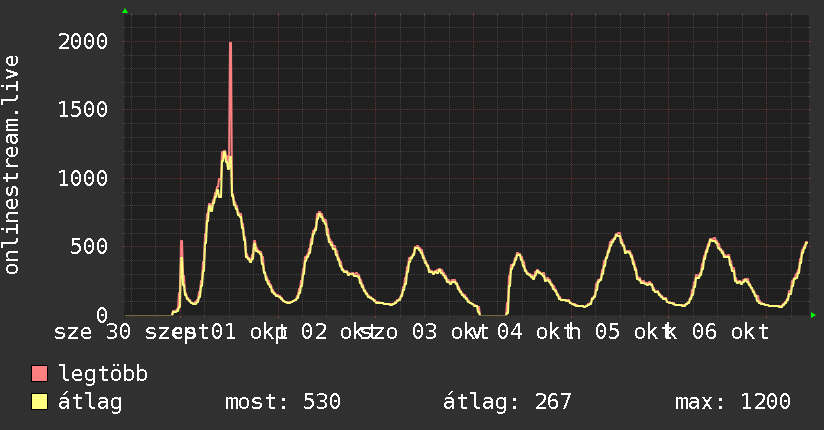Click the onlinestream.live vertical axis title
This screenshot has height=430, width=824.
(x=11, y=165)
